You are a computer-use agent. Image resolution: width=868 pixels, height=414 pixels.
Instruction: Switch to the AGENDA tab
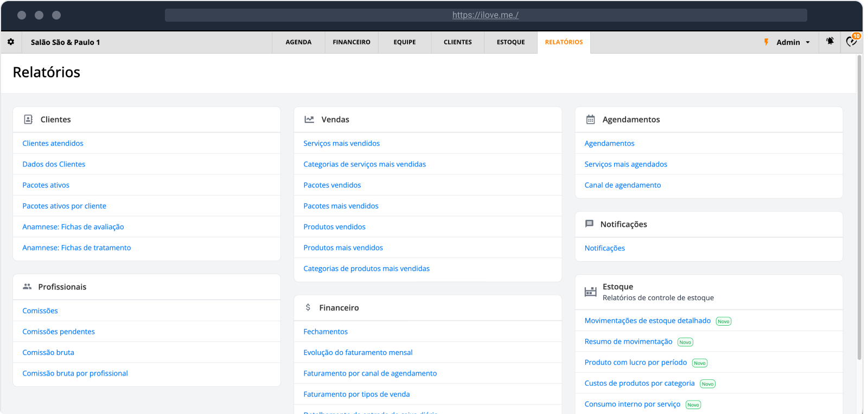tap(298, 42)
